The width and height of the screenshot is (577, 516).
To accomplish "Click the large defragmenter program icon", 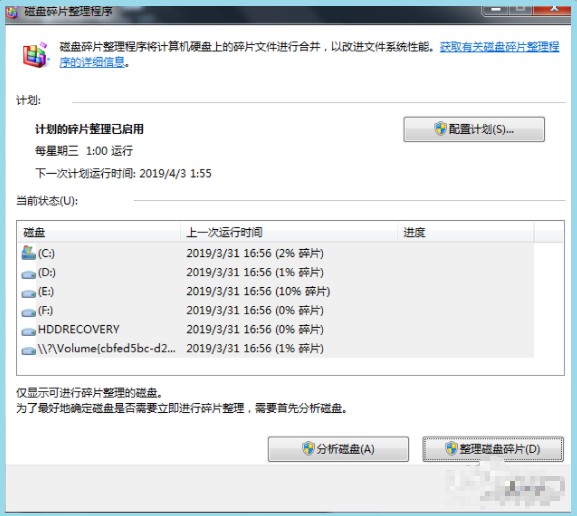I will tap(35, 55).
